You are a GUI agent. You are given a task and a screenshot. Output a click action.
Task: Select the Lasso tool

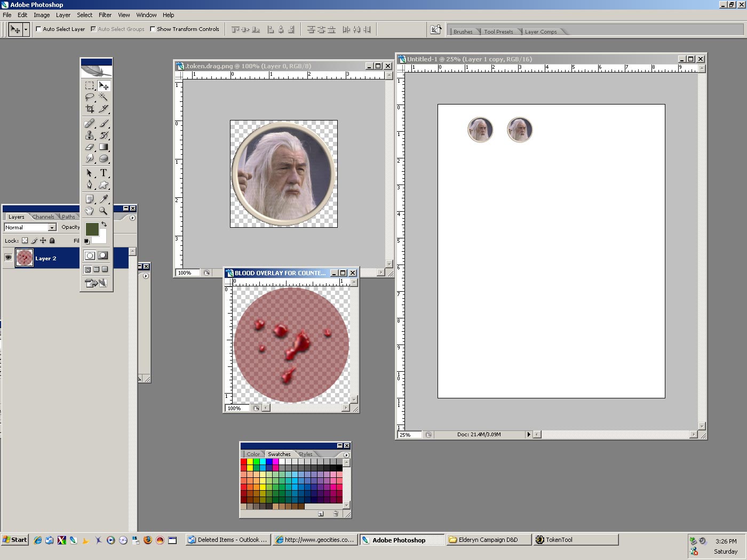coord(89,97)
